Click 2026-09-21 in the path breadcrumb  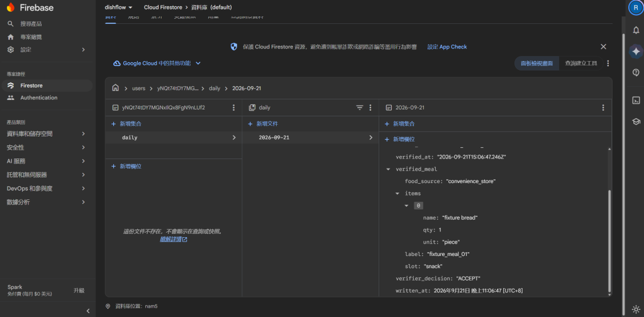tap(247, 88)
